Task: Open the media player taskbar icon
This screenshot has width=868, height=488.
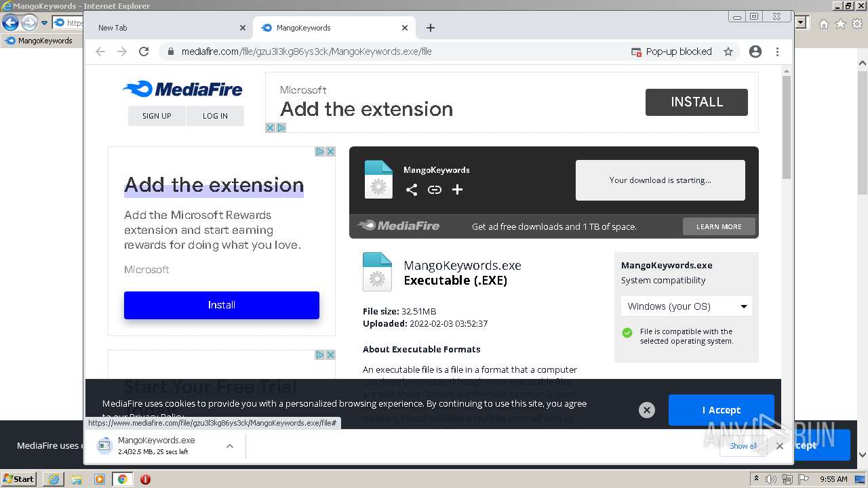Action: pos(100,479)
